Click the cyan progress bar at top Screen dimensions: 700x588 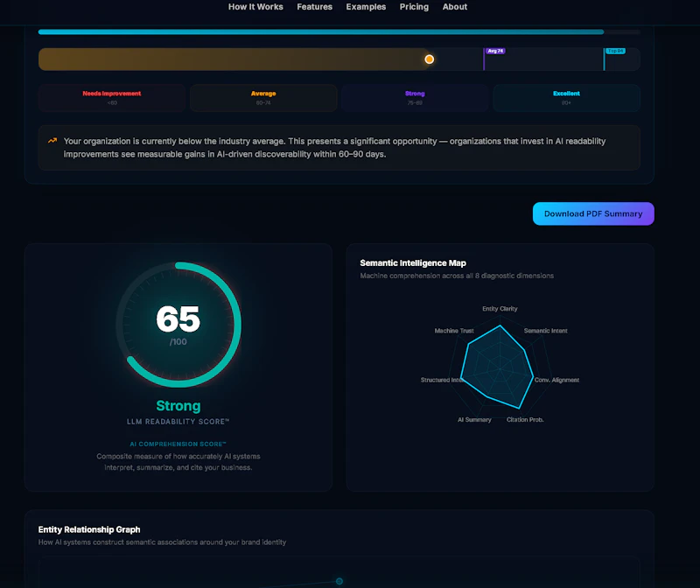[321, 32]
